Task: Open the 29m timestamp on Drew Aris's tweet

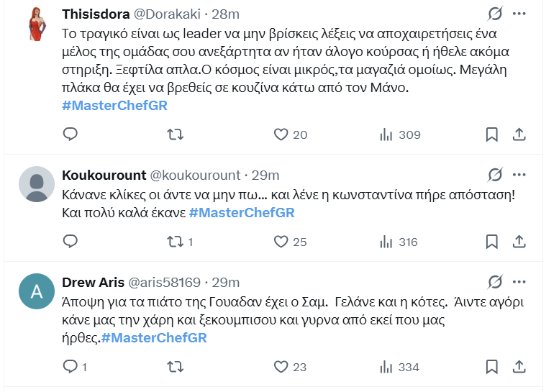Action: click(227, 282)
